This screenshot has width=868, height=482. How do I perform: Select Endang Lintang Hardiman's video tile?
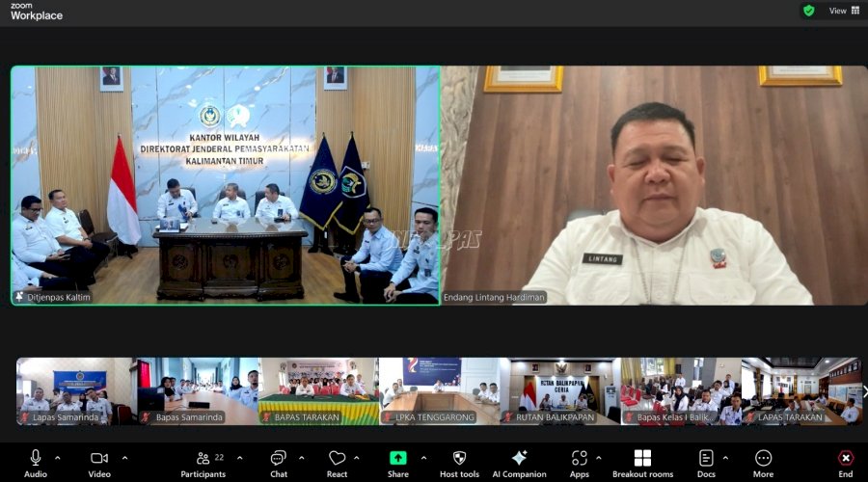[x=654, y=185]
